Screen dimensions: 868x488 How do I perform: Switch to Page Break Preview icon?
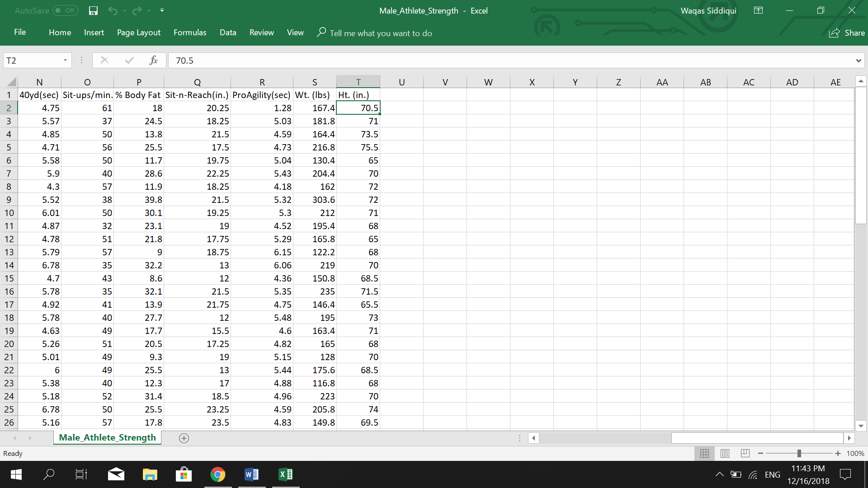(745, 453)
